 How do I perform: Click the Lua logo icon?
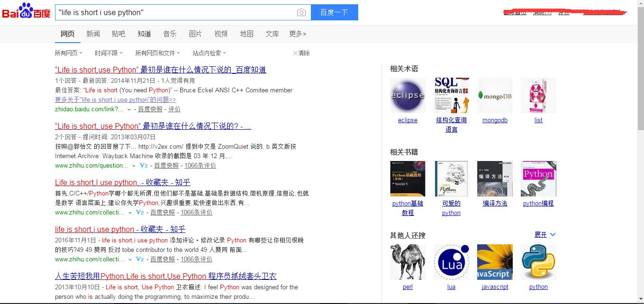coord(451,262)
